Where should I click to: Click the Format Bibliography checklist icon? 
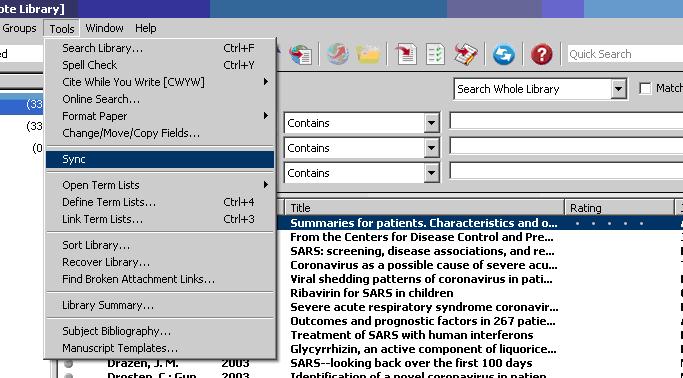(435, 54)
